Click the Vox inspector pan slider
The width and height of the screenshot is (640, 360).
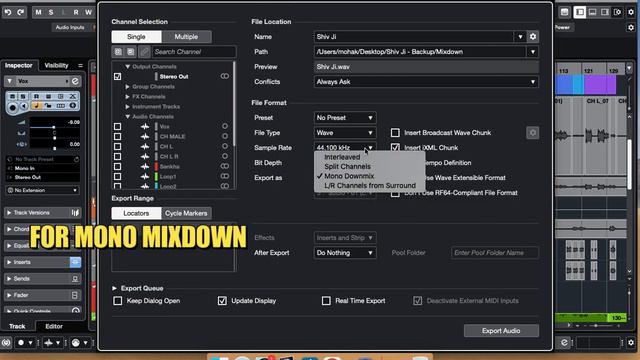click(55, 138)
